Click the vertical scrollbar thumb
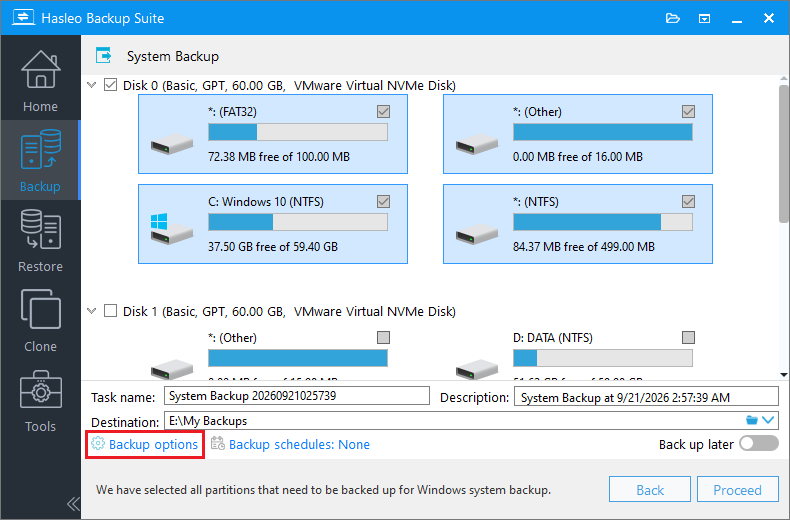The width and height of the screenshot is (790, 520). [783, 154]
